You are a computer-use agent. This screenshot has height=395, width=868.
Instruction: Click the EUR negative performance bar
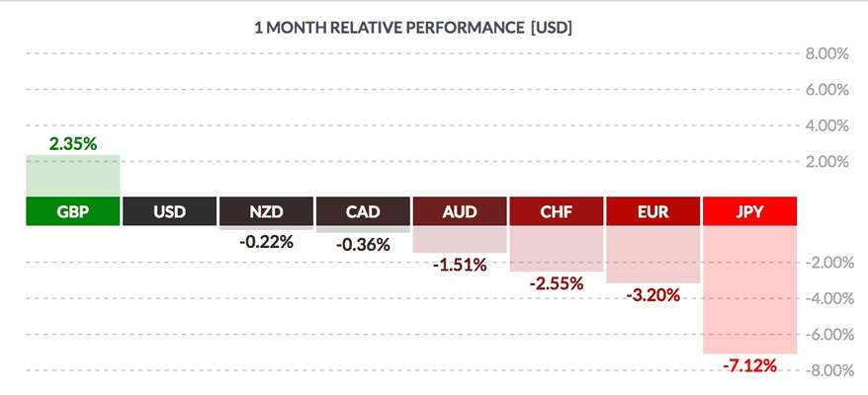click(653, 254)
